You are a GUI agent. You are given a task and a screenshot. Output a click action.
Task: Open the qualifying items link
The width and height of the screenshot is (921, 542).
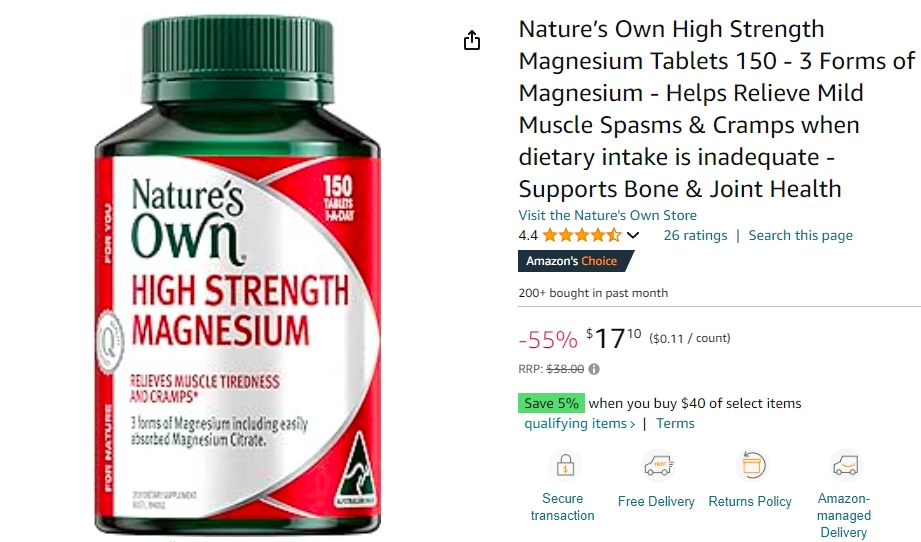(579, 423)
